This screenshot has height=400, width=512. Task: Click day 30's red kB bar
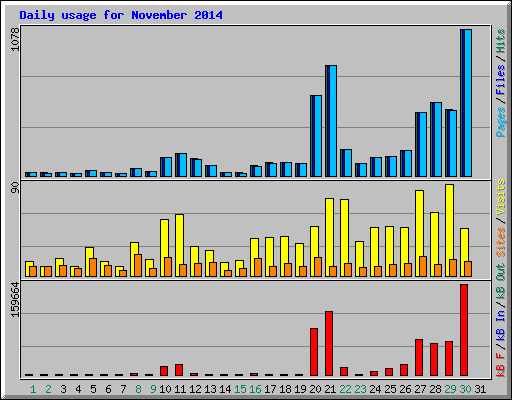tap(464, 330)
